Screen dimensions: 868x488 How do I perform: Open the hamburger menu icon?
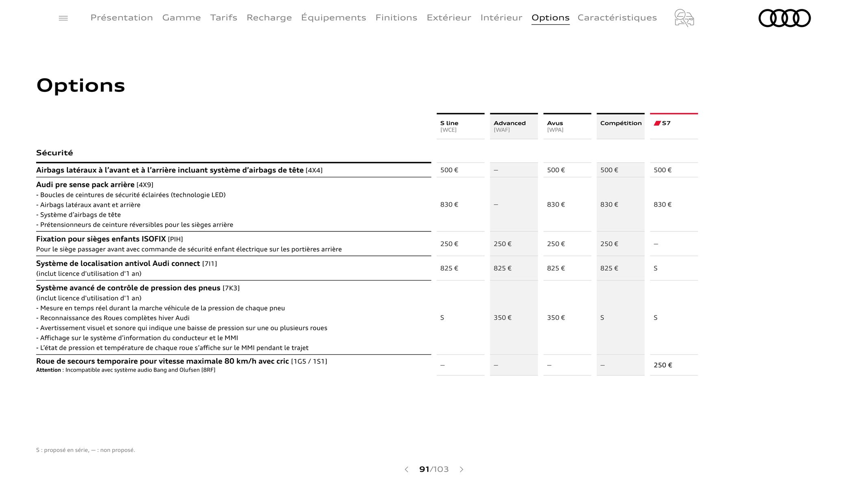coord(63,18)
